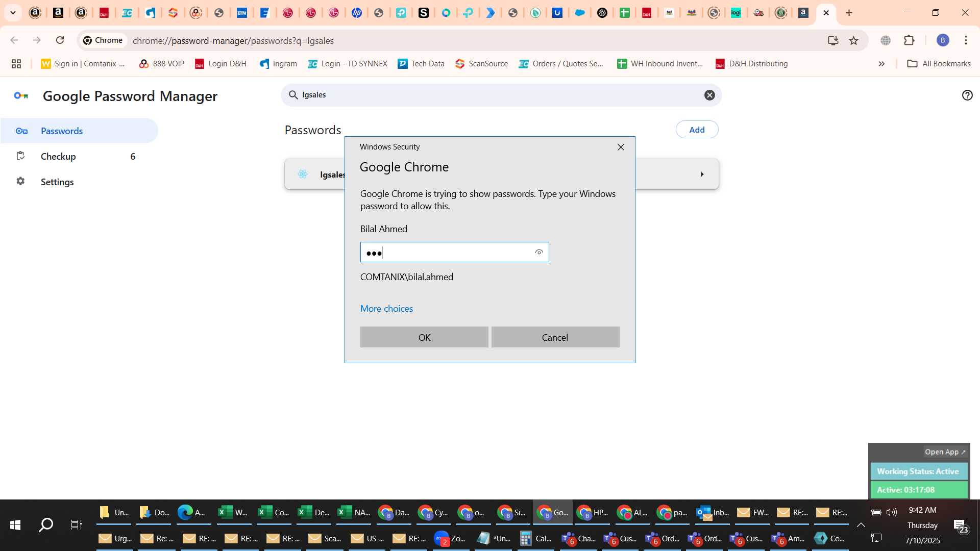Open All Bookmarks folder
Viewport: 980px width, 551px height.
pyautogui.click(x=939, y=64)
